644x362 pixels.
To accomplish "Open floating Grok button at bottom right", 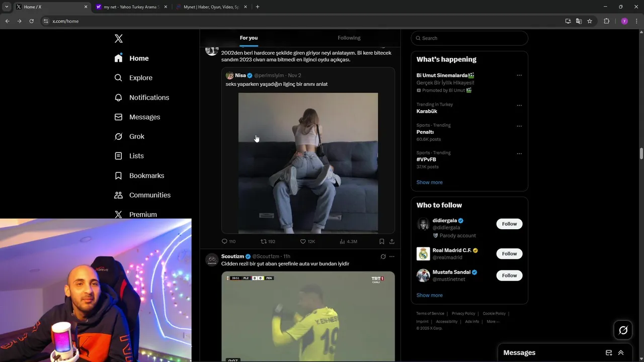I will pos(623,330).
